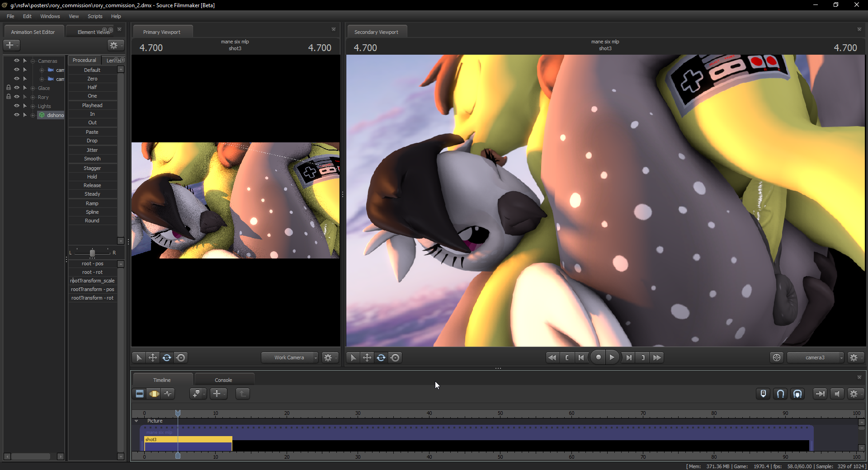The image size is (868, 470).
Task: Click the bookmark tool in timeline toolbar
Action: pyautogui.click(x=198, y=394)
